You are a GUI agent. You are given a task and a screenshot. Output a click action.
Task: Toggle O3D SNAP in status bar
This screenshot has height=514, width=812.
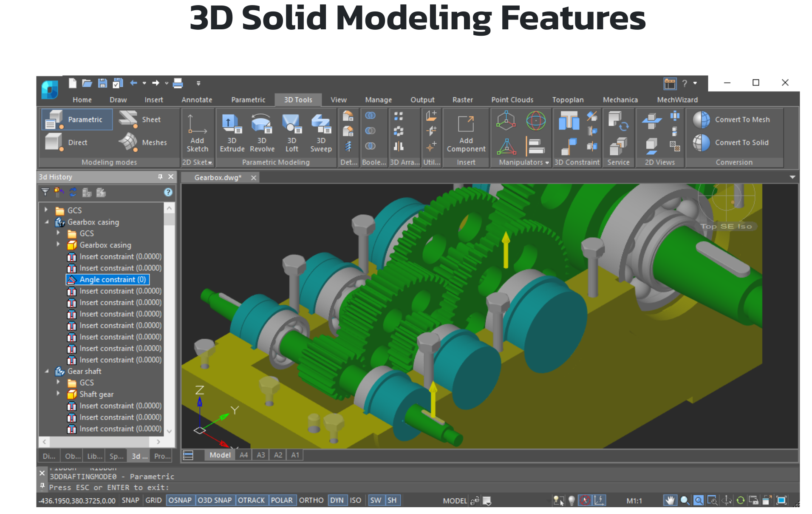(x=215, y=500)
